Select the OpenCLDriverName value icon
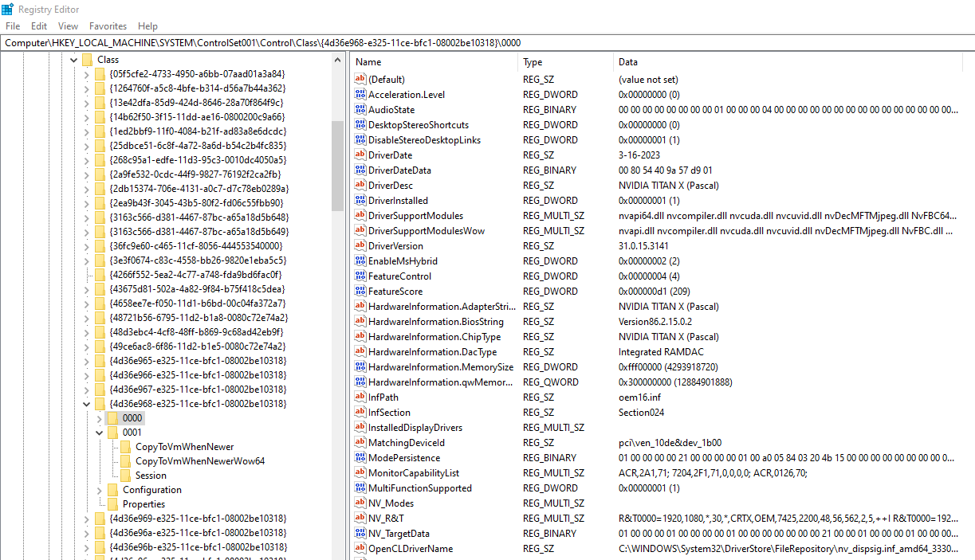975x560 pixels. click(x=360, y=548)
